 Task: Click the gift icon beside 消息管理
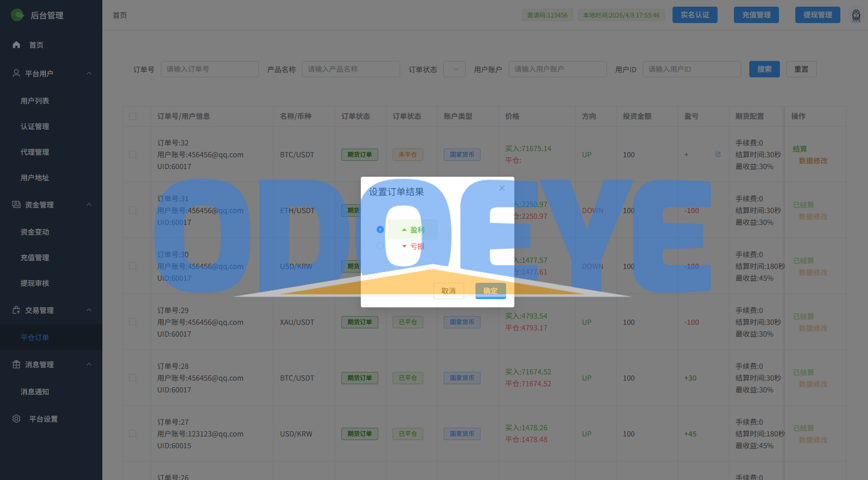coord(16,364)
